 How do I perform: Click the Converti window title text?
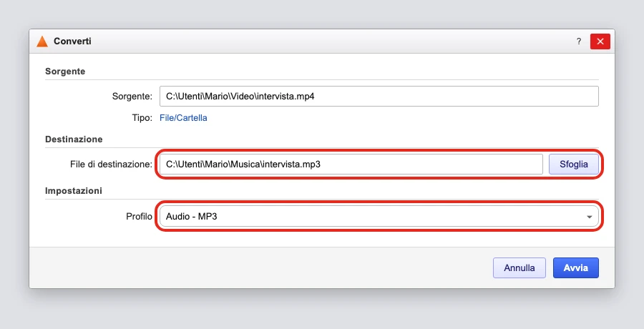click(x=72, y=41)
